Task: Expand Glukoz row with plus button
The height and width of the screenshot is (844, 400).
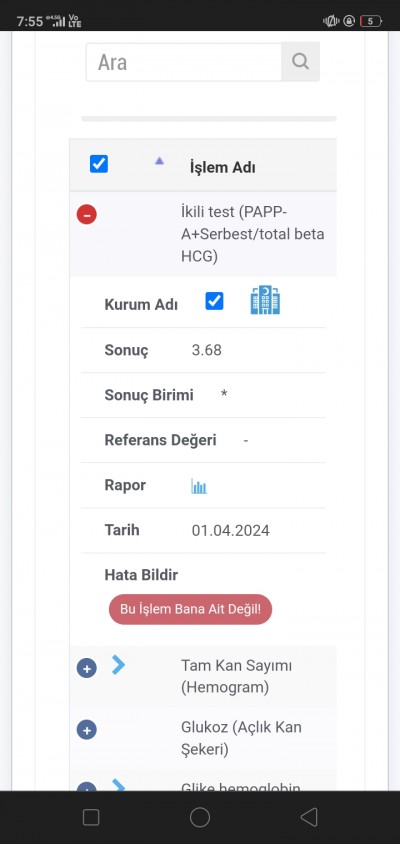Action: [x=87, y=730]
